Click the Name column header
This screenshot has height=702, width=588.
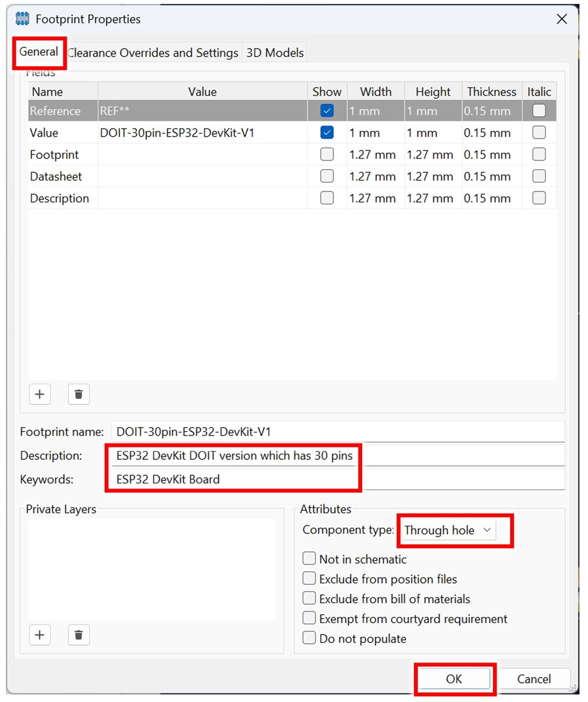63,91
